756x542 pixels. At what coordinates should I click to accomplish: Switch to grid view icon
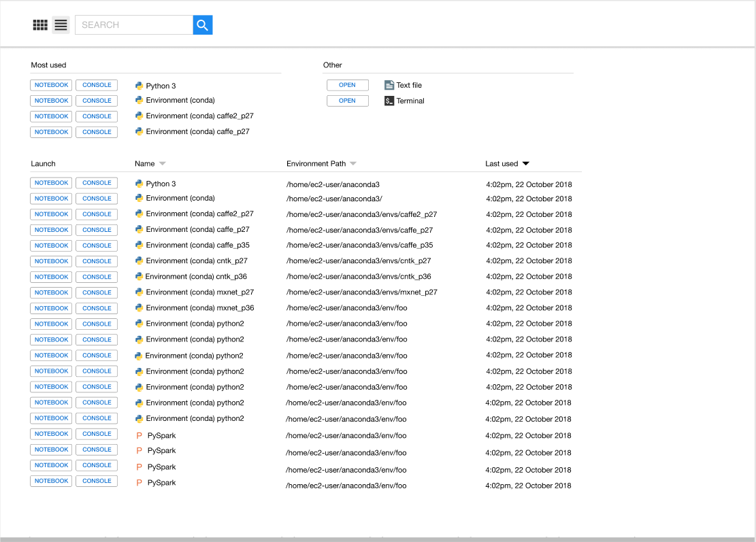coord(40,25)
